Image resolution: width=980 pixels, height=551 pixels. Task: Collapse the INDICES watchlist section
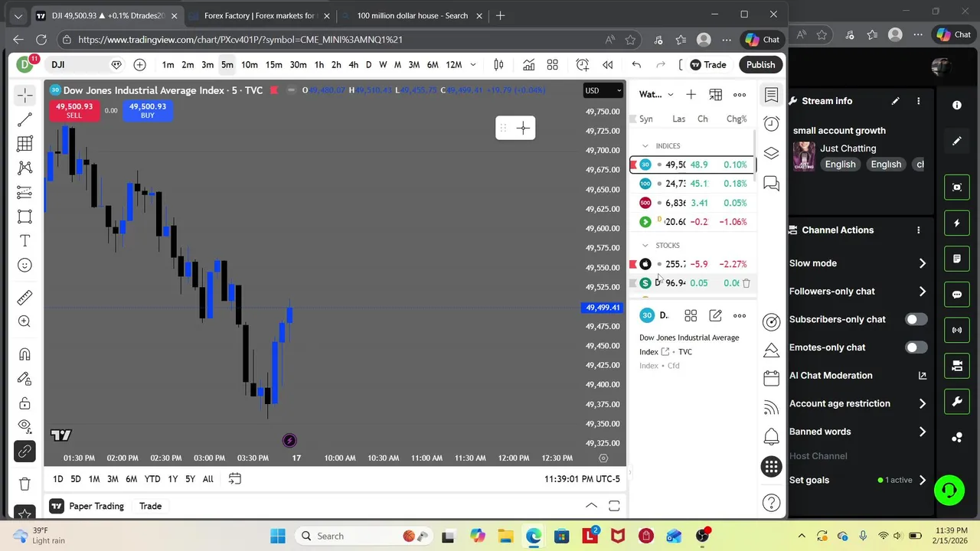(645, 146)
